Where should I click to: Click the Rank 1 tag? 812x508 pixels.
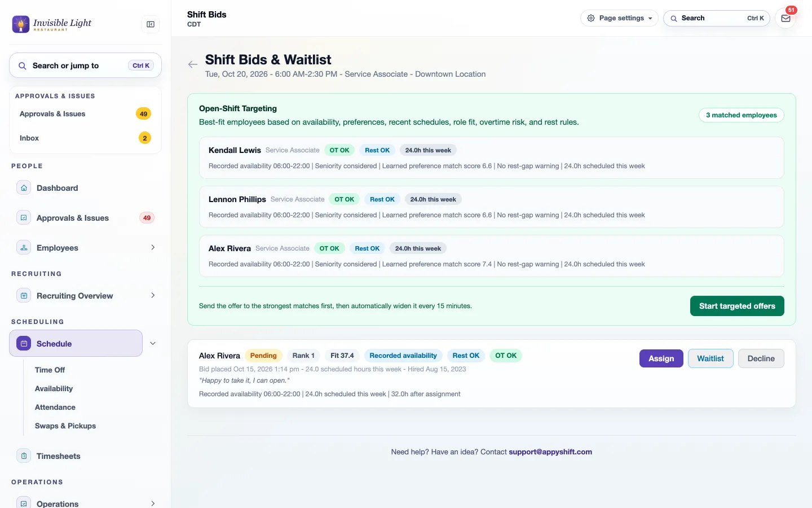(x=303, y=356)
